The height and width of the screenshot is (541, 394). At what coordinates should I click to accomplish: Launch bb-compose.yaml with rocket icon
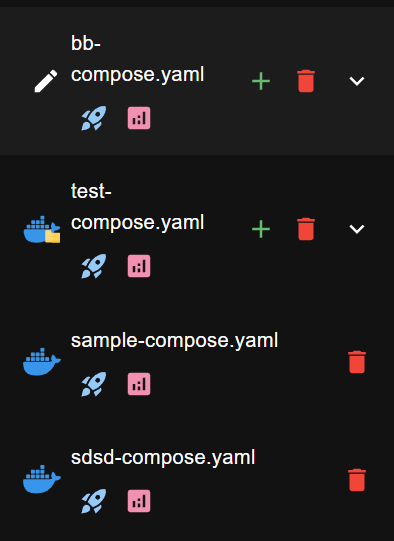(x=93, y=118)
